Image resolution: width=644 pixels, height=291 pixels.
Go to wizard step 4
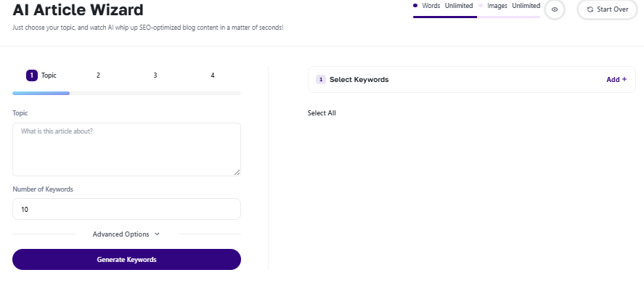[212, 75]
